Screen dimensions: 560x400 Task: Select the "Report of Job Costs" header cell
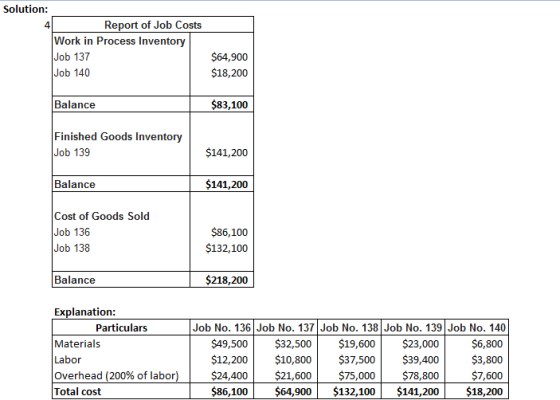153,25
